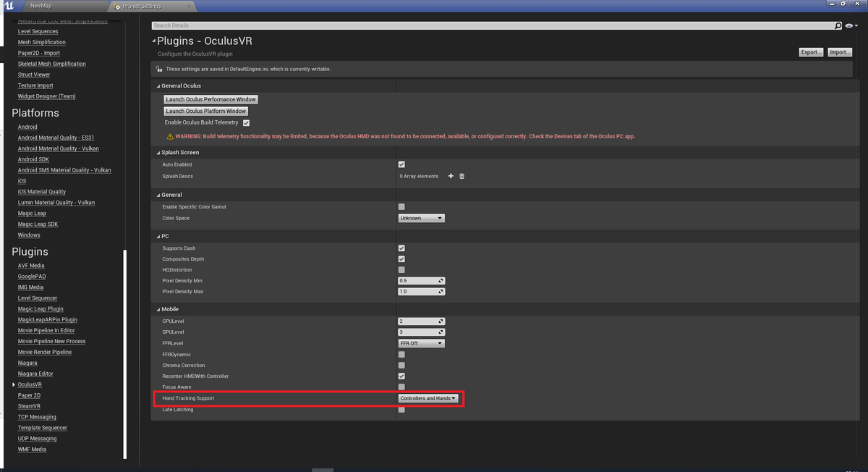Open SteamVR plugin settings
Screen dimensions: 868x472
(x=29, y=406)
